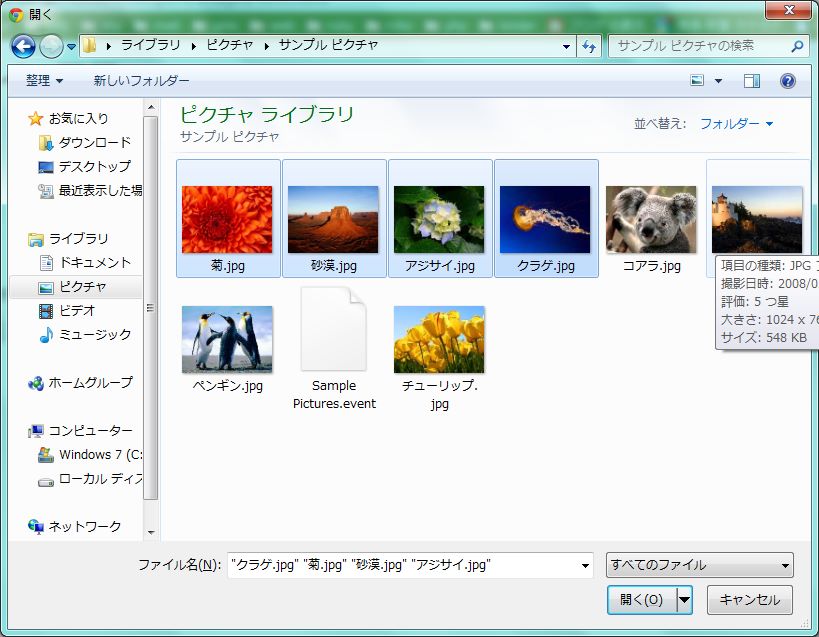Open ビデオ library
Image resolution: width=819 pixels, height=637 pixels.
[x=67, y=311]
